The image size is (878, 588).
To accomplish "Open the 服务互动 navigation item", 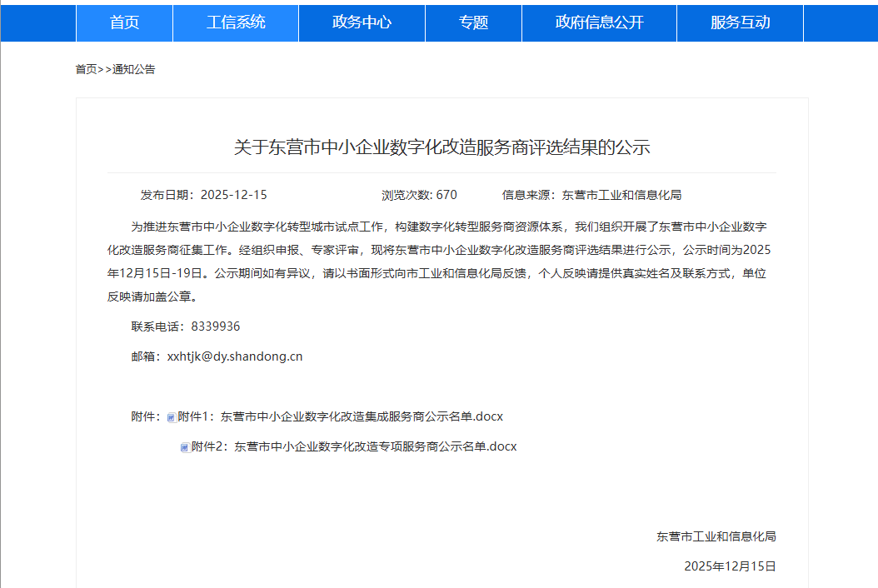I will coord(740,22).
